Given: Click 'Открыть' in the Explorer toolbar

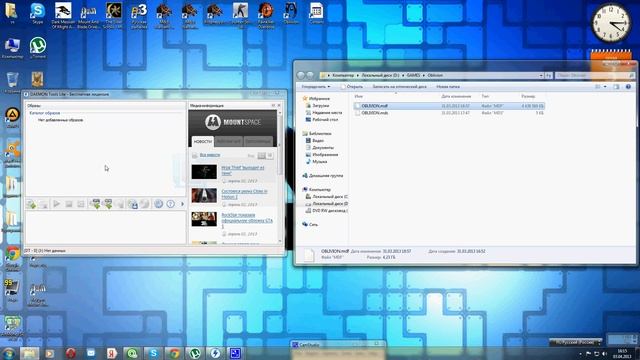Looking at the screenshot, I should [351, 87].
